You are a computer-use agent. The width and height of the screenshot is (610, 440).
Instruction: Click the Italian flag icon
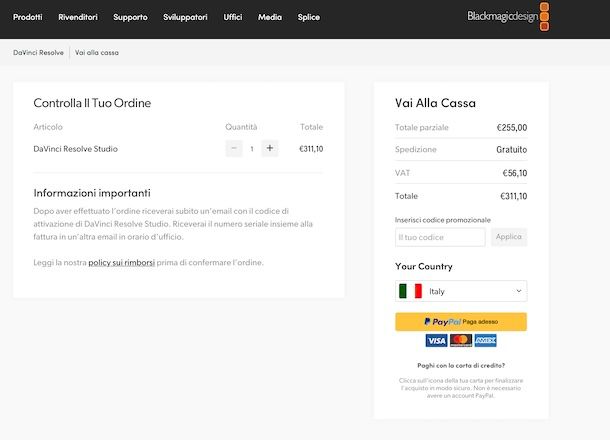tap(410, 291)
